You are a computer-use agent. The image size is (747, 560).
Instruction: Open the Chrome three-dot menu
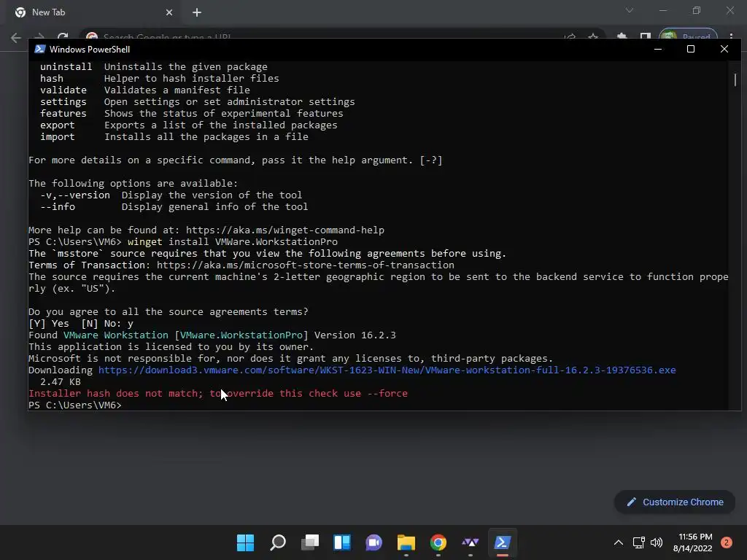(x=731, y=36)
